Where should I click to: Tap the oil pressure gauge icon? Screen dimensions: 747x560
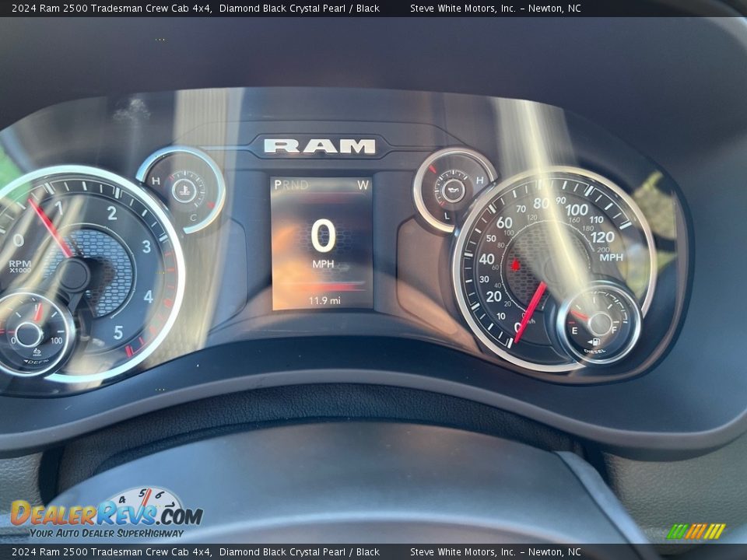[452, 190]
